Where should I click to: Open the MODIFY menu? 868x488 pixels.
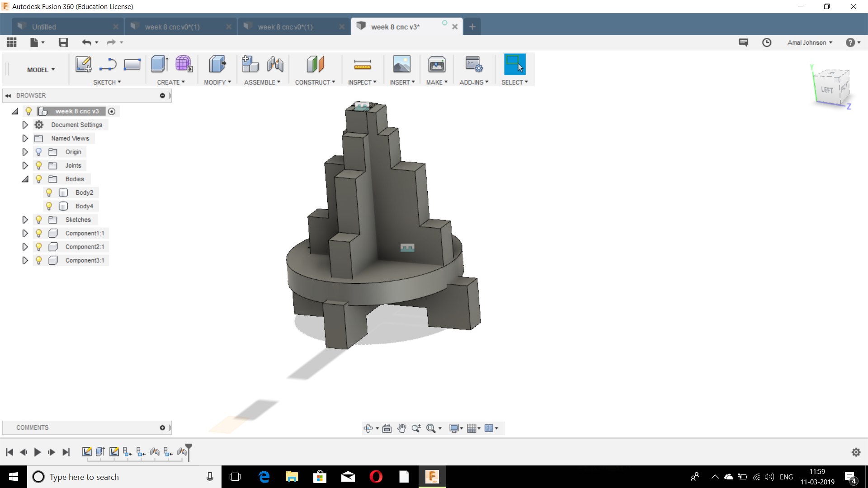217,82
